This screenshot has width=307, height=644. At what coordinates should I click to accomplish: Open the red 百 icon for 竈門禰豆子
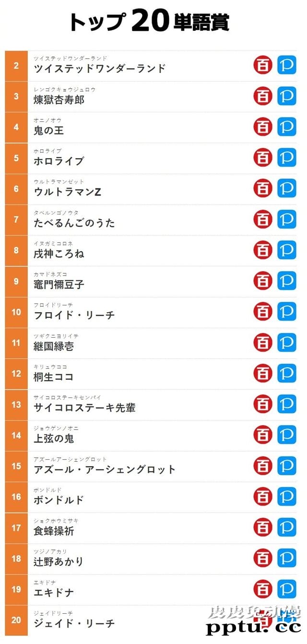click(262, 281)
